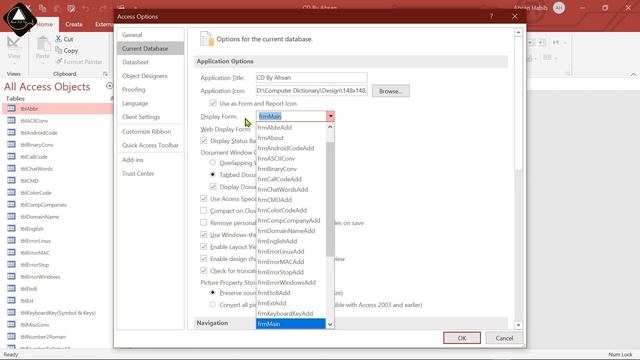Open the Clipboard group dialog launcher

(x=105, y=74)
